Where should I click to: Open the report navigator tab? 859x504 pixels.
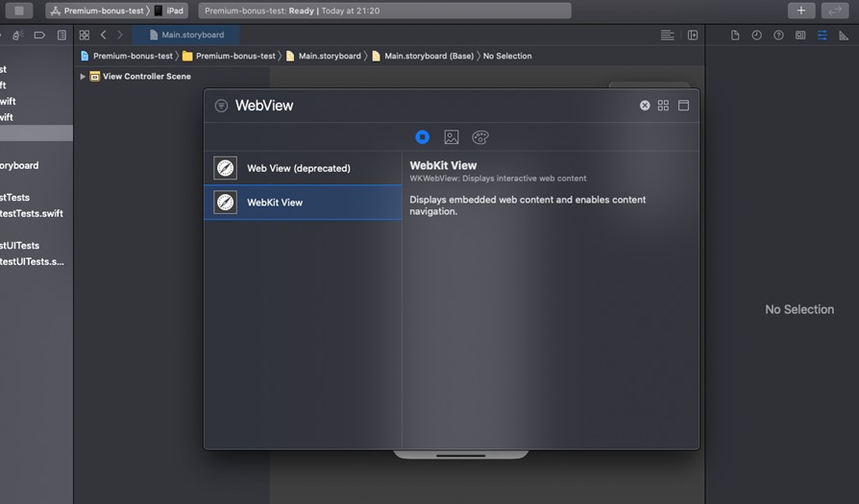click(x=61, y=35)
